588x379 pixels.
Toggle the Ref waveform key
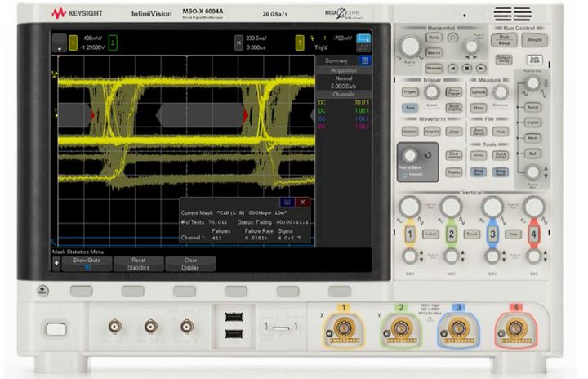point(532,154)
